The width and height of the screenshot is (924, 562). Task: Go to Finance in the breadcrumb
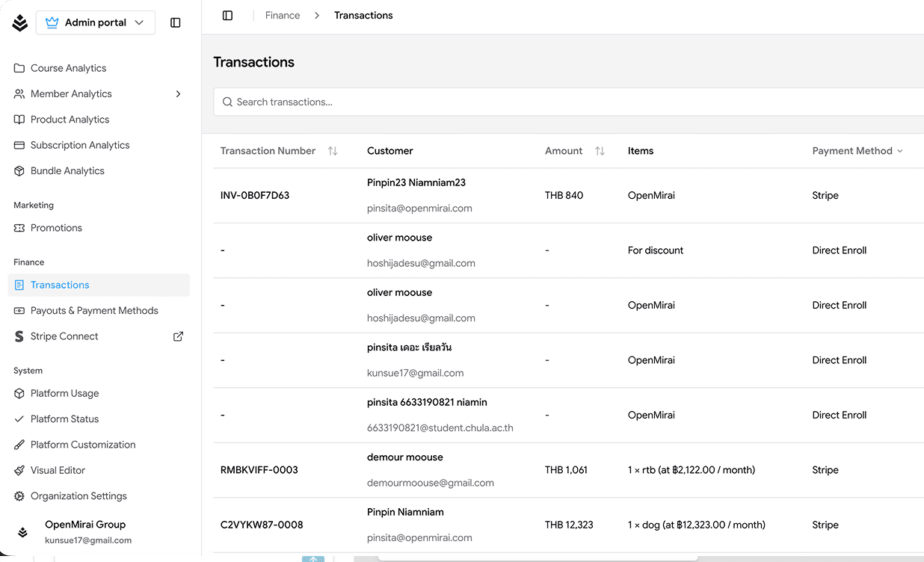[x=283, y=15]
